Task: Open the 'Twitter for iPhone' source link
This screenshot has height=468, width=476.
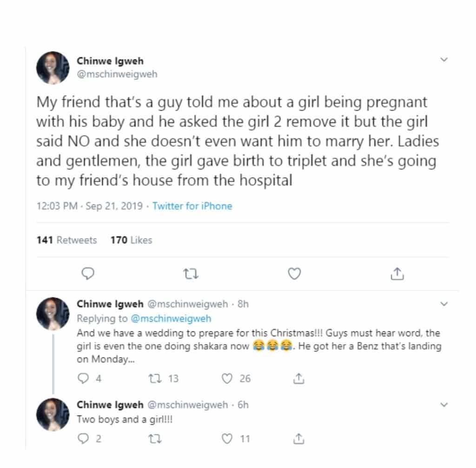Action: pos(192,206)
